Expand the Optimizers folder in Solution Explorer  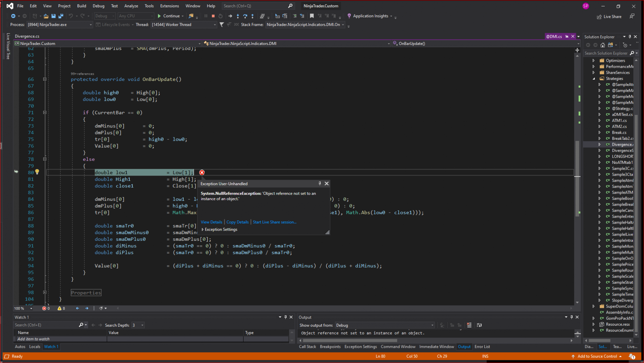point(594,61)
